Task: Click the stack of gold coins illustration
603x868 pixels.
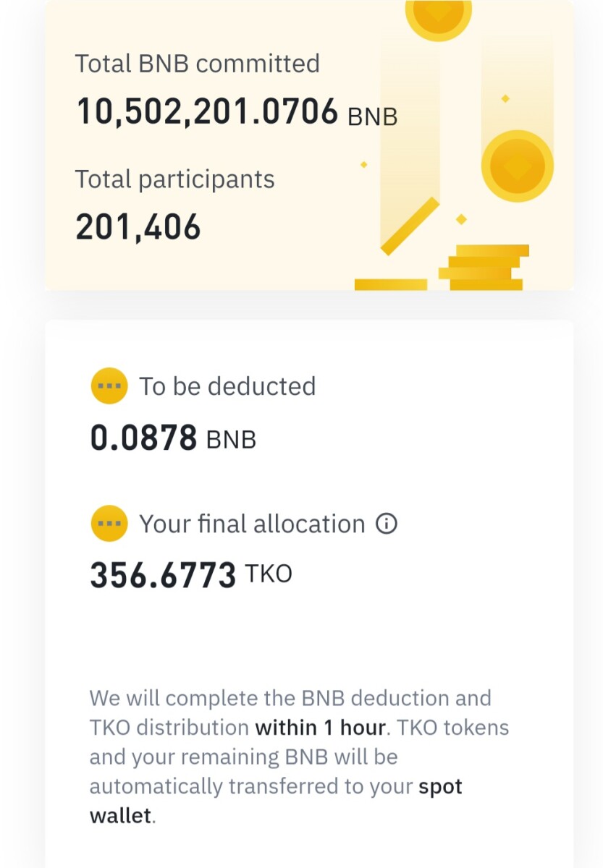Action: [484, 268]
